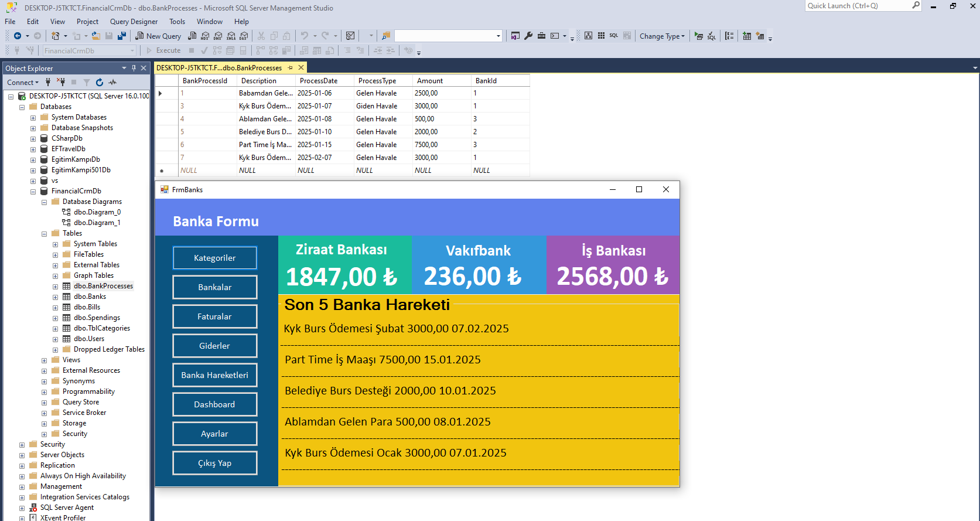Open the Open File folder icon
Screen dimensions: 980x521
[x=96, y=36]
